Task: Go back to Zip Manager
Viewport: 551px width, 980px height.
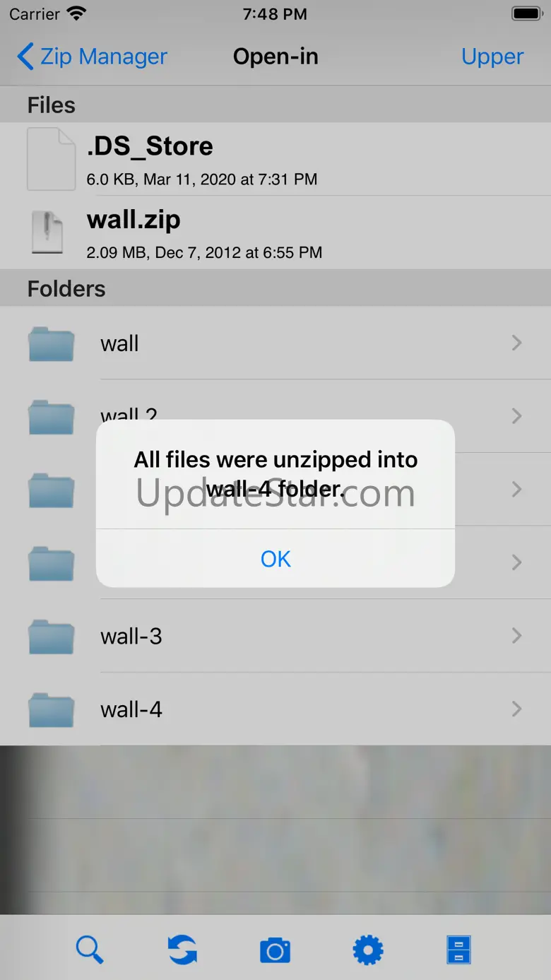Action: click(x=92, y=57)
